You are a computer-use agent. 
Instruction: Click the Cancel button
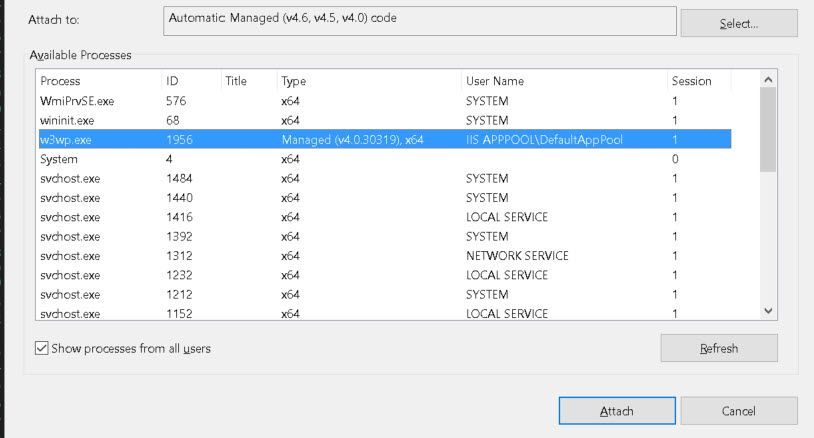[738, 411]
